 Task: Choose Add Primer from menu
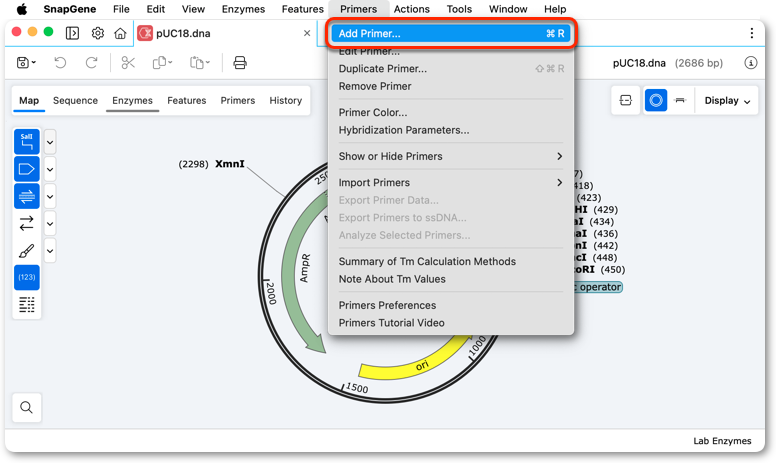(451, 33)
